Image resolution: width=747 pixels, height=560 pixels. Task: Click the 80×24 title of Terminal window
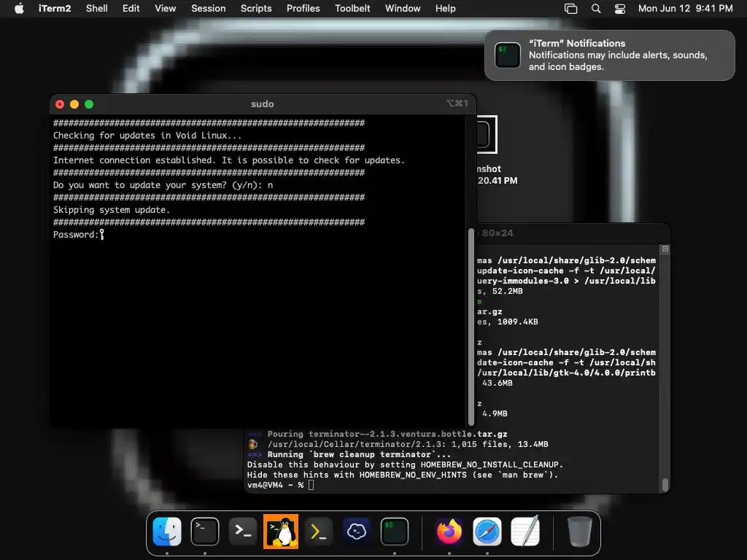pos(498,233)
